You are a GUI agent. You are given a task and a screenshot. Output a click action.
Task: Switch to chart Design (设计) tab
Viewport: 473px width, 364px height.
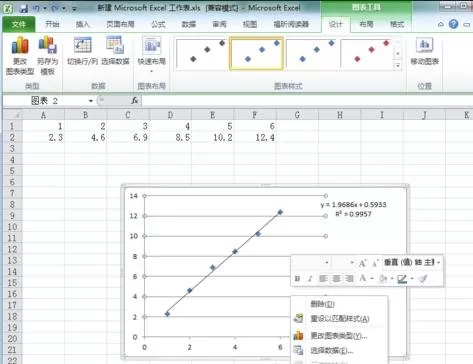(335, 24)
